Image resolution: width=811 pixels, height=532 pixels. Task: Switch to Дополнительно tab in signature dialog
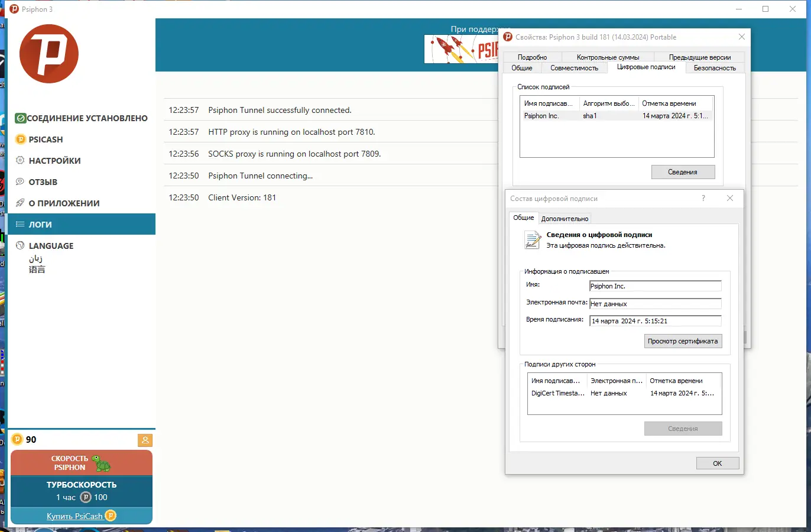(x=565, y=219)
